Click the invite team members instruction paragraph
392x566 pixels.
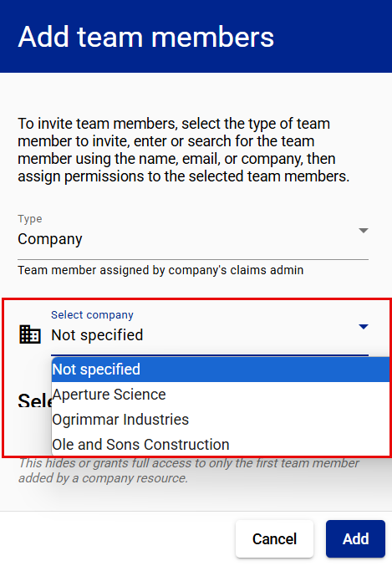pyautogui.click(x=184, y=150)
